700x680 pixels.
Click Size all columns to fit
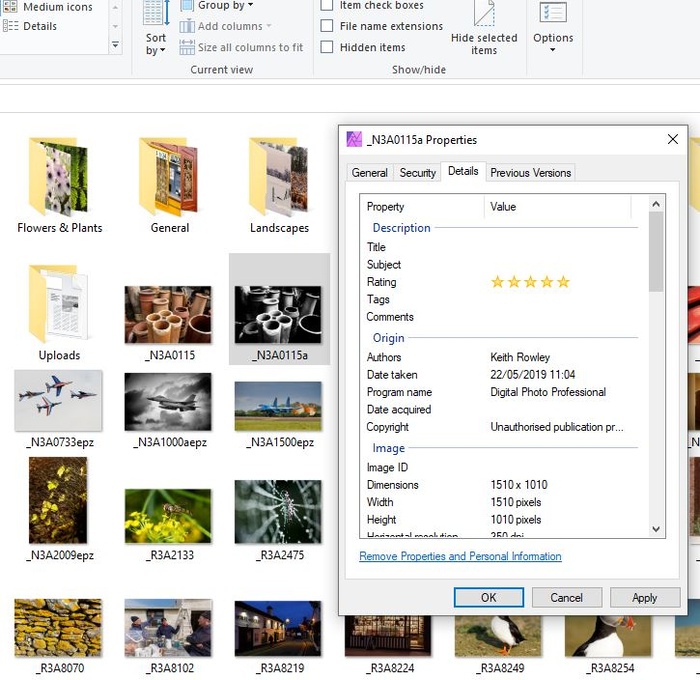[242, 47]
